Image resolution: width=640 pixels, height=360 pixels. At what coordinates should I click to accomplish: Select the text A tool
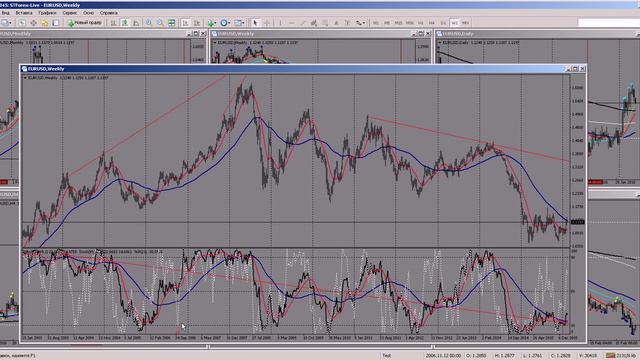point(336,23)
